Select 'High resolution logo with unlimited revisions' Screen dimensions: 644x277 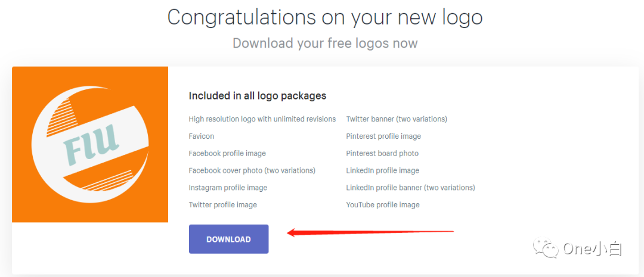262,119
